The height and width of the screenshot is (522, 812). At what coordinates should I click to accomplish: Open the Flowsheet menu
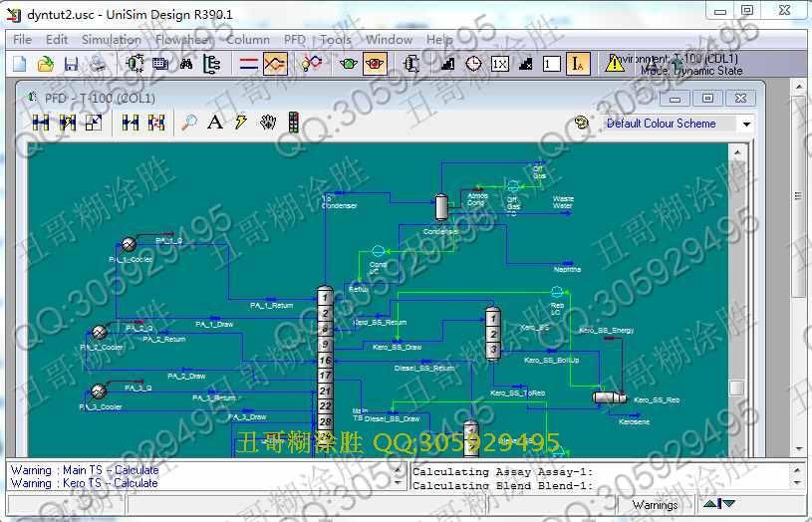pos(182,40)
